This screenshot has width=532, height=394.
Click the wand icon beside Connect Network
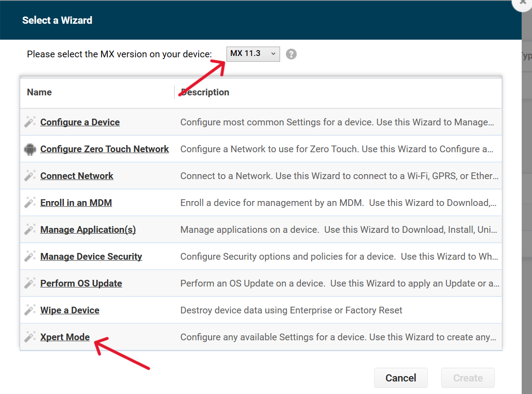(30, 176)
